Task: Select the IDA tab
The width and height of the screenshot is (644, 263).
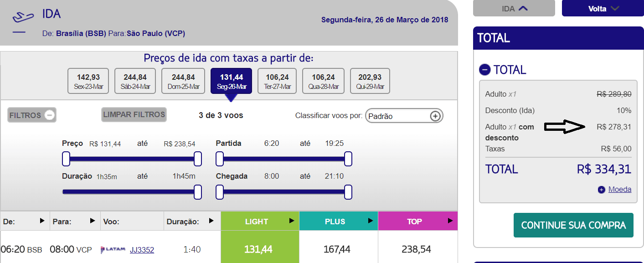Action: coord(514,8)
